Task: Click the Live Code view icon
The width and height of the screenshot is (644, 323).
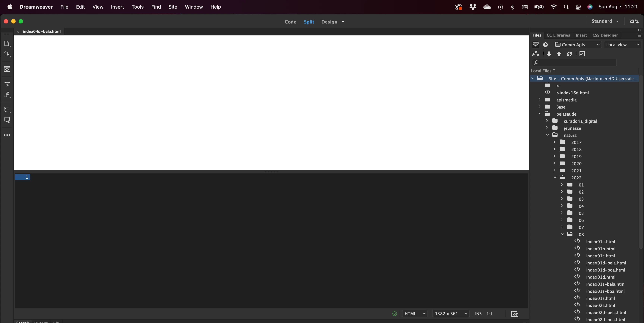Action: [7, 69]
